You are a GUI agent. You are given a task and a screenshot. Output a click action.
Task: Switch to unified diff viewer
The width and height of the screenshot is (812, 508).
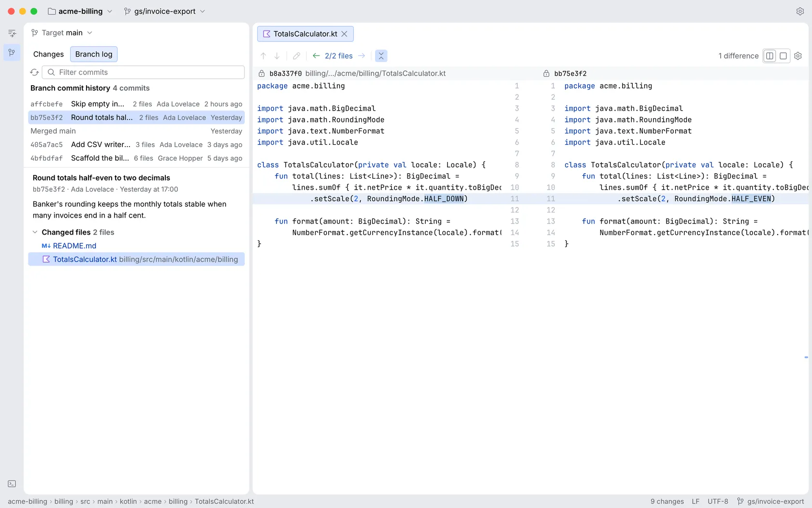click(x=783, y=56)
